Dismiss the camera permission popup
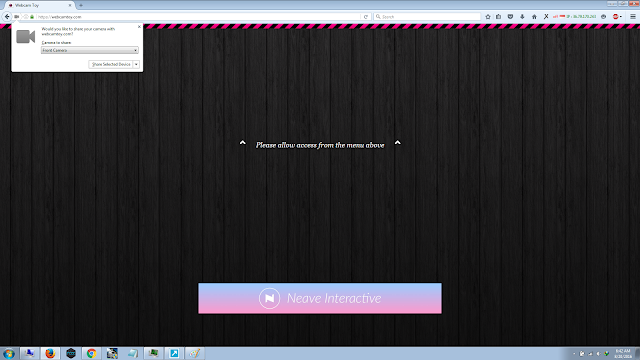The image size is (640, 360). point(139,27)
